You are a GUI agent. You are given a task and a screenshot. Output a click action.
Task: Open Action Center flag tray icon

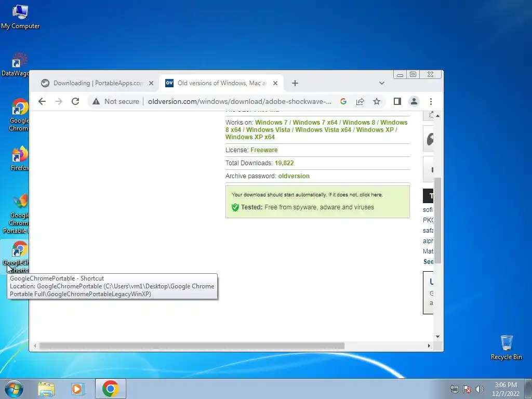pyautogui.click(x=467, y=389)
